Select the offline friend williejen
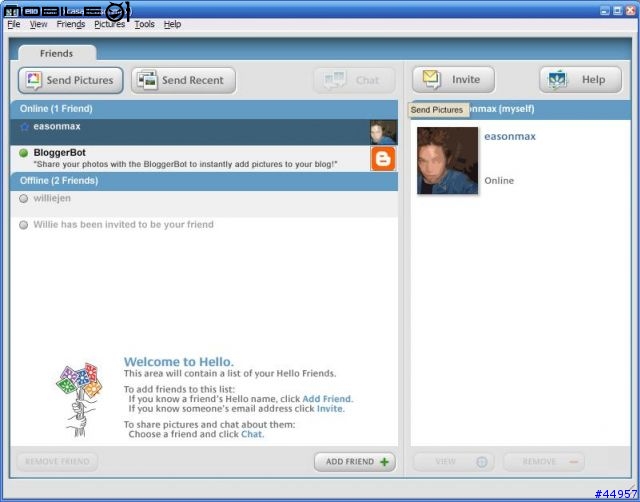 pyautogui.click(x=204, y=204)
